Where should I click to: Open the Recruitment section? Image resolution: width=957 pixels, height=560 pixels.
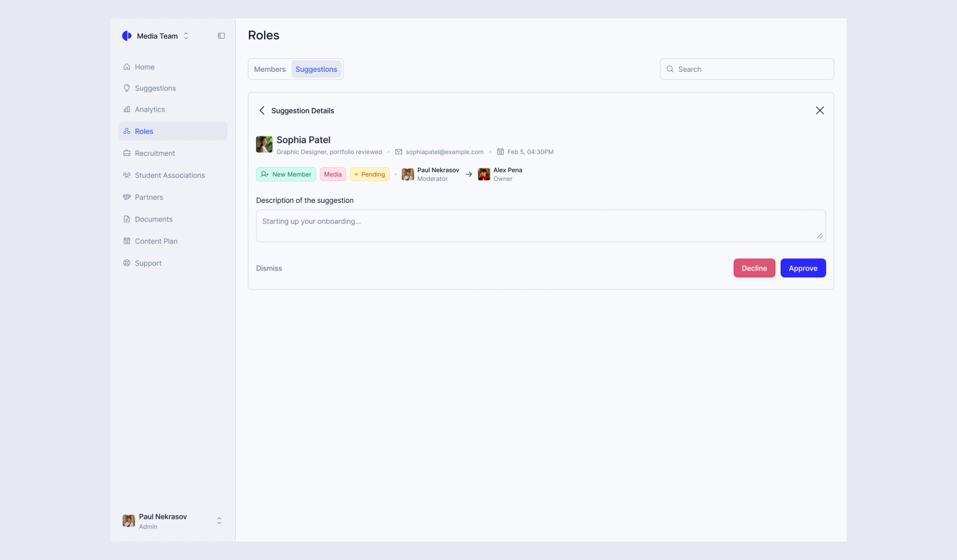pos(172,153)
